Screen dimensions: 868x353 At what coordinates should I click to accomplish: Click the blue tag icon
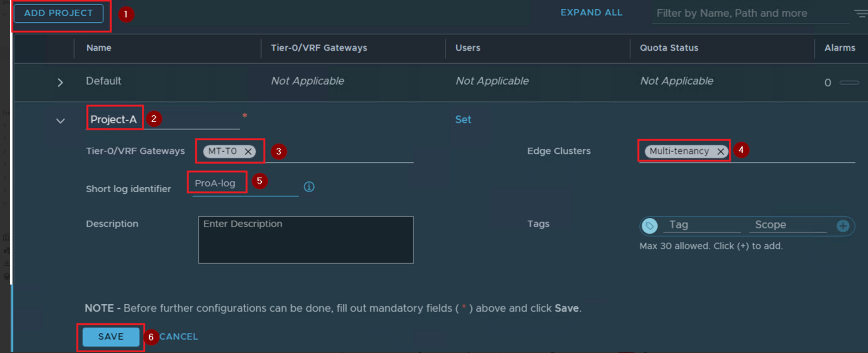649,226
